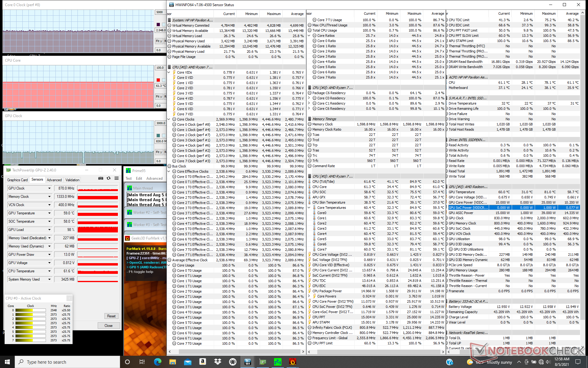
Task: Open the Prime95 Advanced menu
Action: click(154, 178)
